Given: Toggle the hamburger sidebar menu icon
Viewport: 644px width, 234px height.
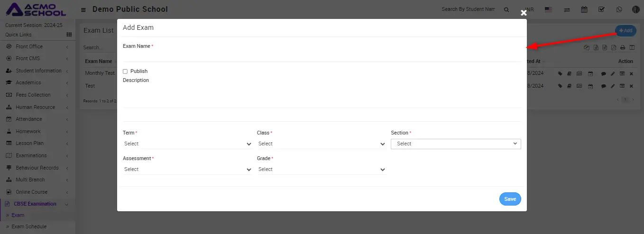Looking at the screenshot, I should pos(83,9).
